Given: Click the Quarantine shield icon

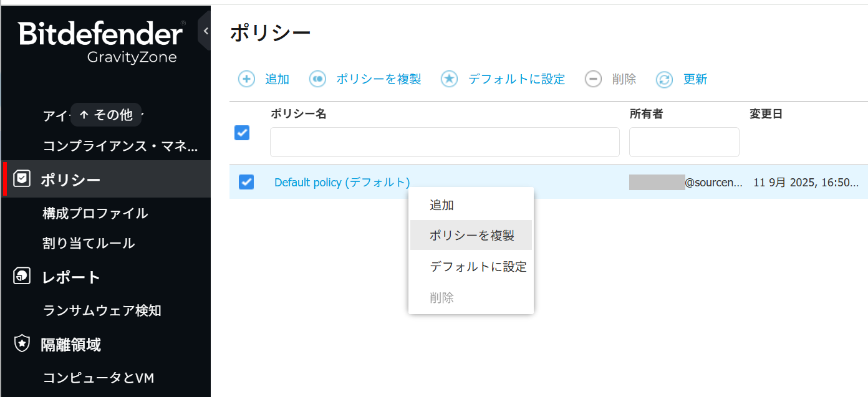Looking at the screenshot, I should click(22, 343).
